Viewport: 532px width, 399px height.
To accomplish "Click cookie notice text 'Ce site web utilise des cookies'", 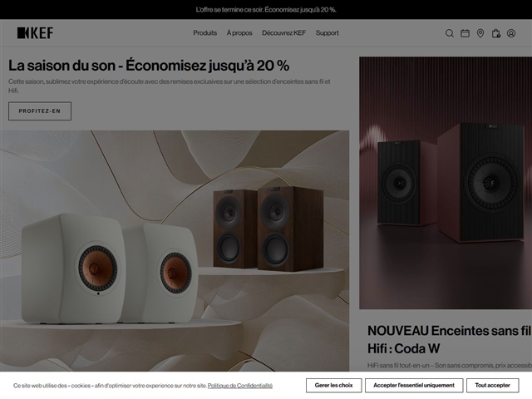I will (x=111, y=386).
